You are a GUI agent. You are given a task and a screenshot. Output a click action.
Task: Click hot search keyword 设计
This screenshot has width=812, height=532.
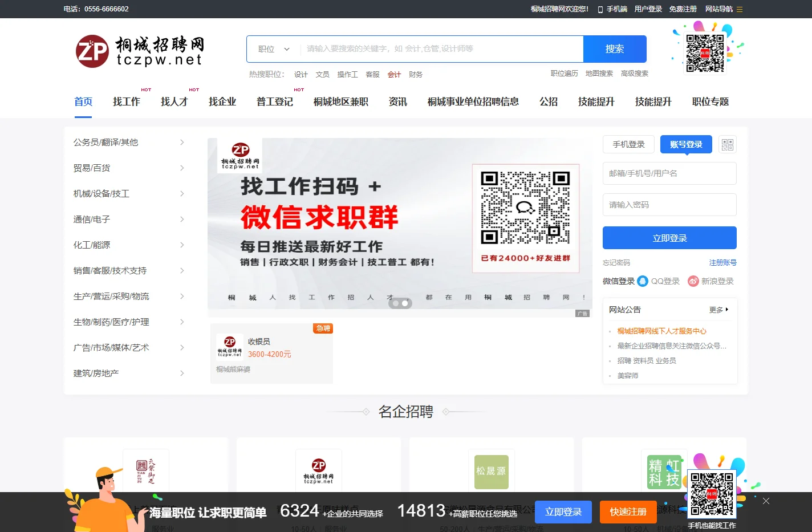(x=301, y=75)
